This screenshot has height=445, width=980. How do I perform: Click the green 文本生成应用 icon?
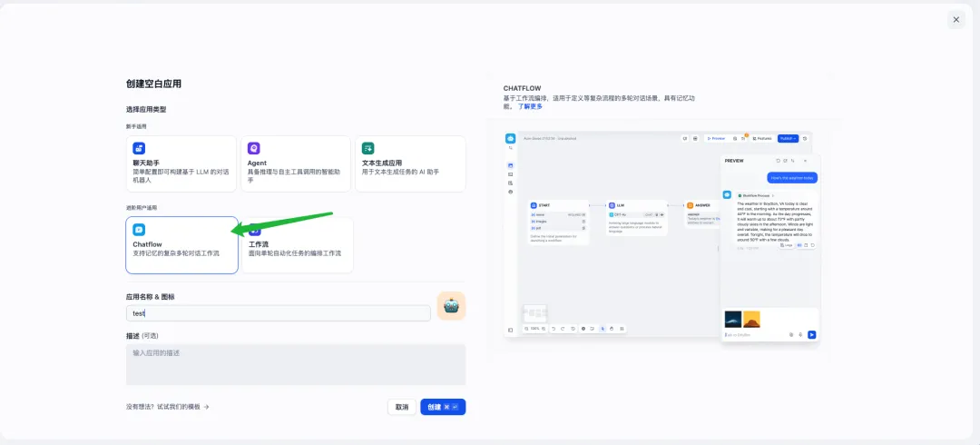(x=368, y=148)
